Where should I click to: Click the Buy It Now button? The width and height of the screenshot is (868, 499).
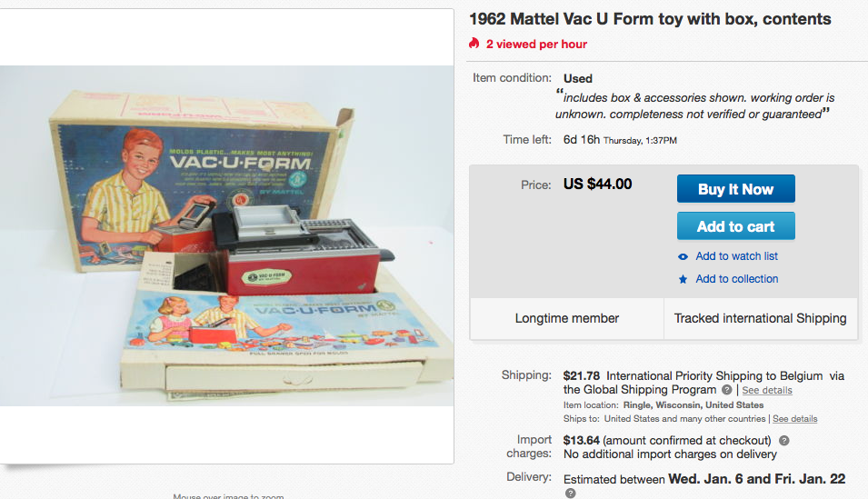point(735,189)
